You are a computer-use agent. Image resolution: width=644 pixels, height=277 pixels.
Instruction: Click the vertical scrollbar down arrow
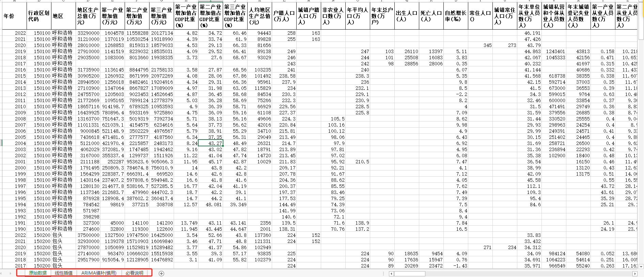pyautogui.click(x=641, y=267)
